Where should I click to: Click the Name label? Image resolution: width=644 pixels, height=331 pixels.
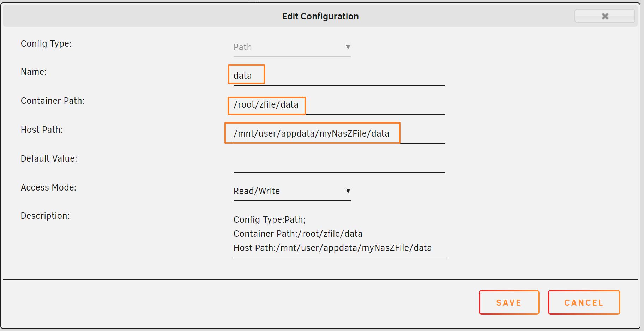tap(34, 72)
